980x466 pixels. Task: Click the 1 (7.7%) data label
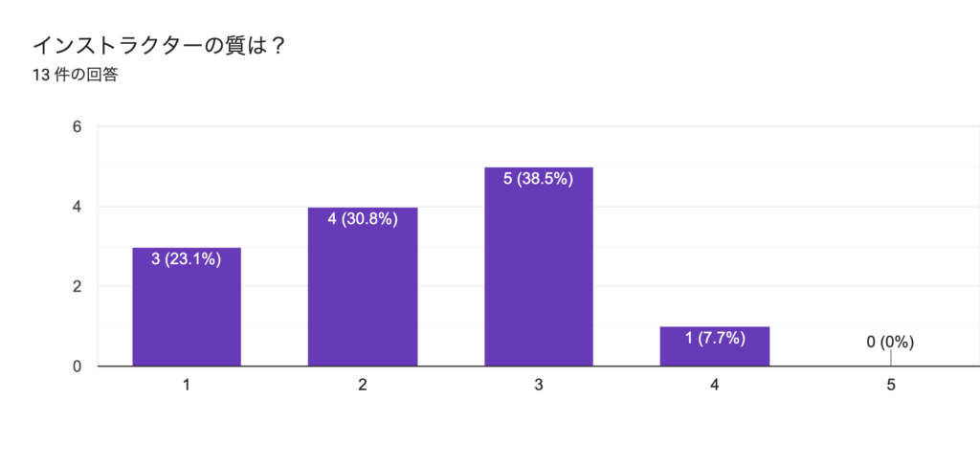[x=715, y=337]
